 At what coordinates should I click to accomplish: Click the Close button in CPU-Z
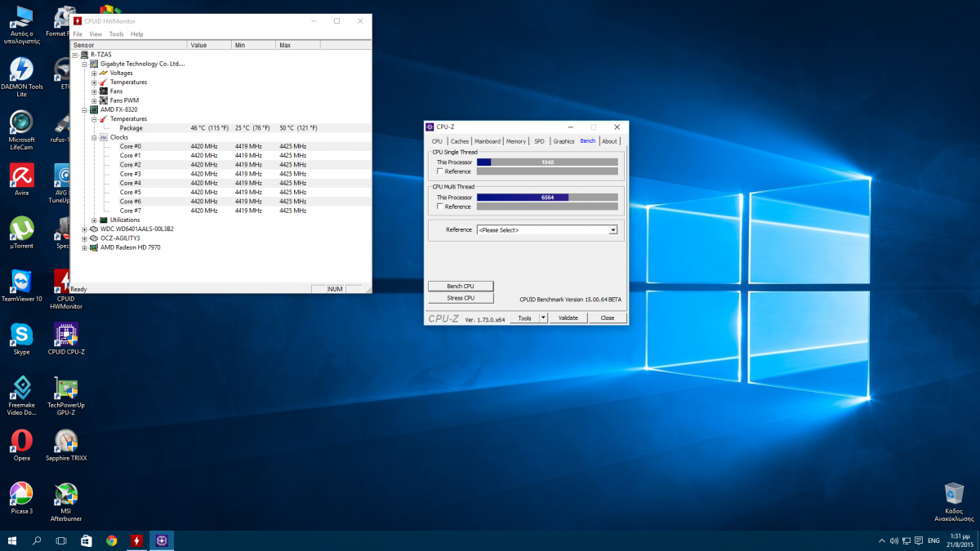point(608,318)
